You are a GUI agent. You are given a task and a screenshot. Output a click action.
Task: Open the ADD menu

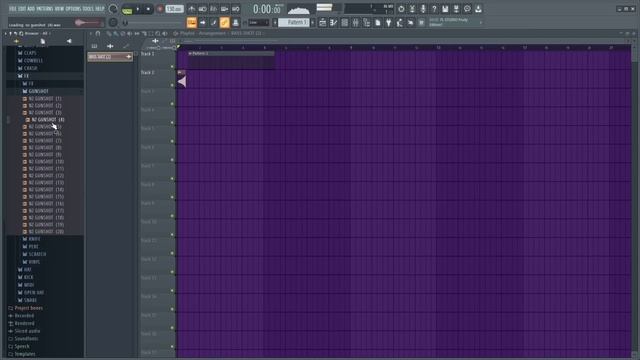(x=31, y=9)
